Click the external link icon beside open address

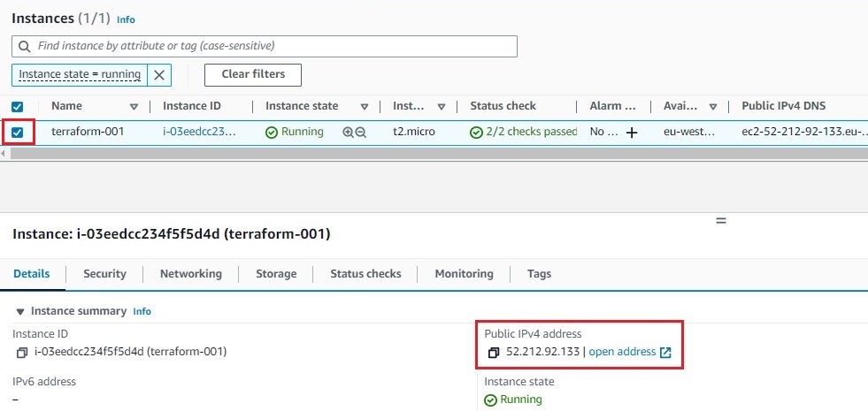(x=665, y=353)
